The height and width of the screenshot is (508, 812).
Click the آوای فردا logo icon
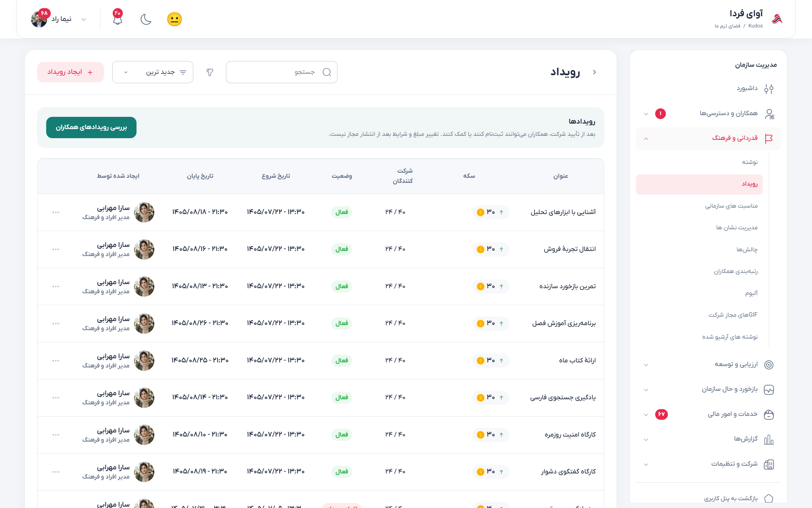777,19
